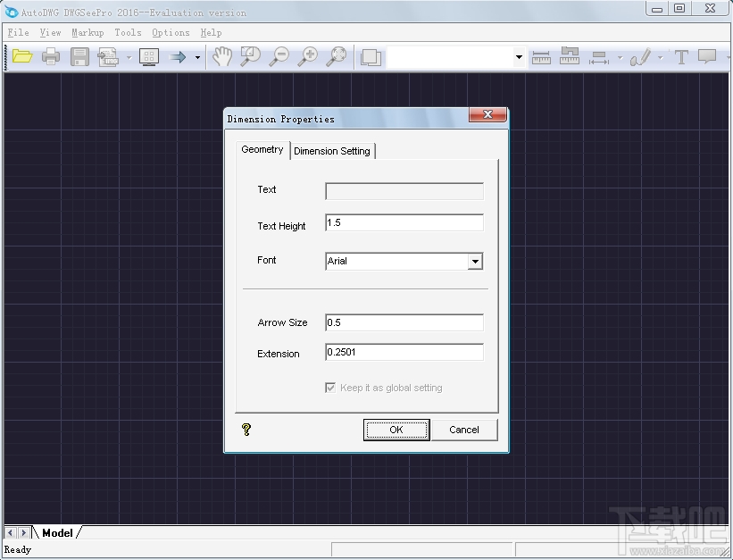Open the dimension tool dropdown arrow
This screenshot has width=733, height=560.
[x=620, y=57]
